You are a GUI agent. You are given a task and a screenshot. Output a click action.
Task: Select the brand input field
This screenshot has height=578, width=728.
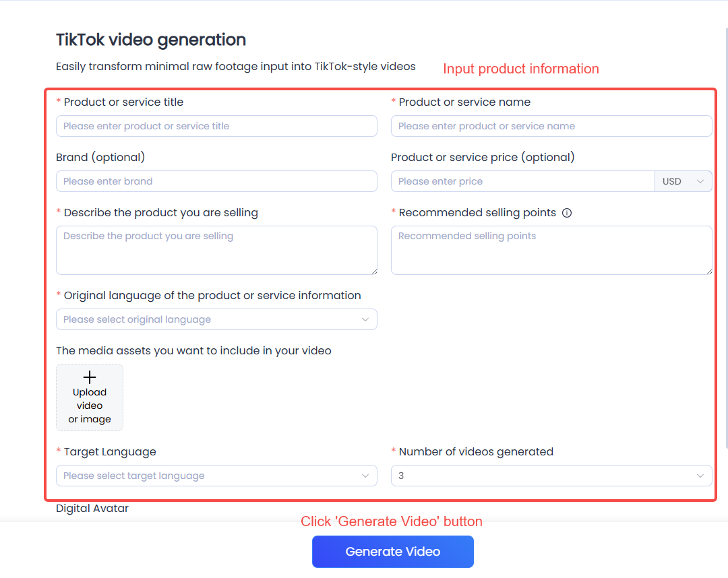(216, 181)
